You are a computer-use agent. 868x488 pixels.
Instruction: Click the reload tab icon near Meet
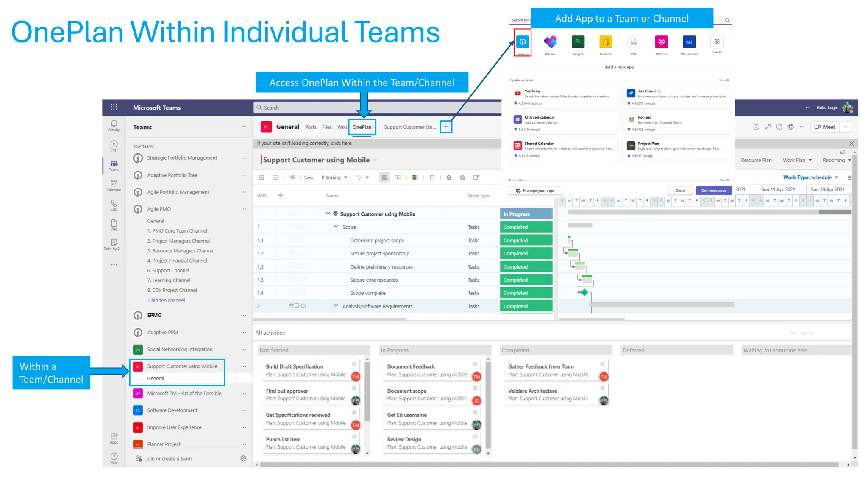[x=779, y=127]
